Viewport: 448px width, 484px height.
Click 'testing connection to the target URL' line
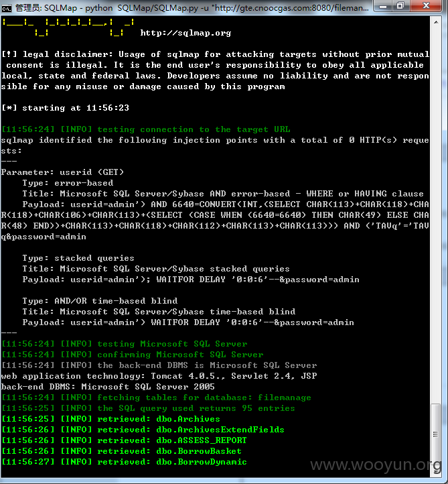pos(146,129)
